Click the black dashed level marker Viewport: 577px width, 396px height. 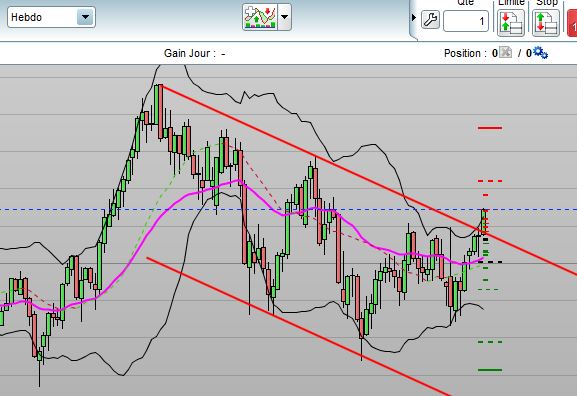pos(490,262)
